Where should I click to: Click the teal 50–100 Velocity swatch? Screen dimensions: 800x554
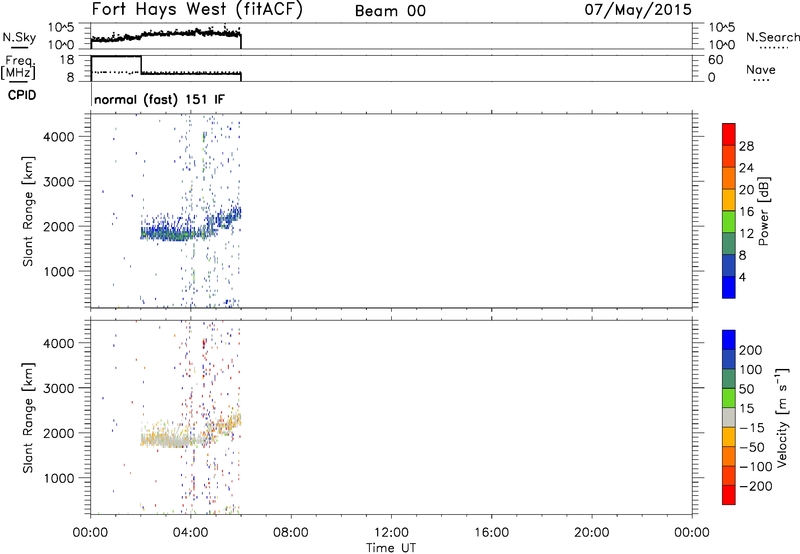pos(729,379)
